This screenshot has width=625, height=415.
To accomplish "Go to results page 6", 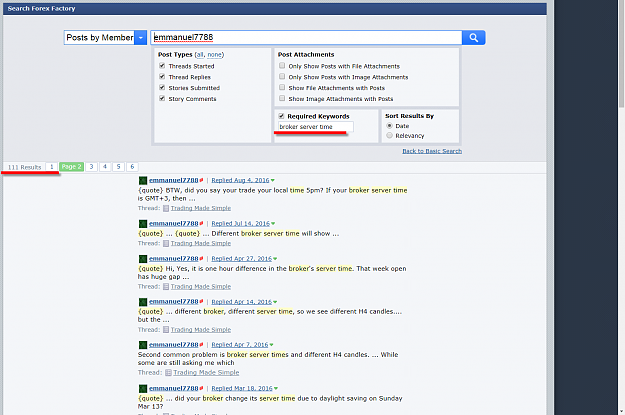I will pyautogui.click(x=132, y=167).
